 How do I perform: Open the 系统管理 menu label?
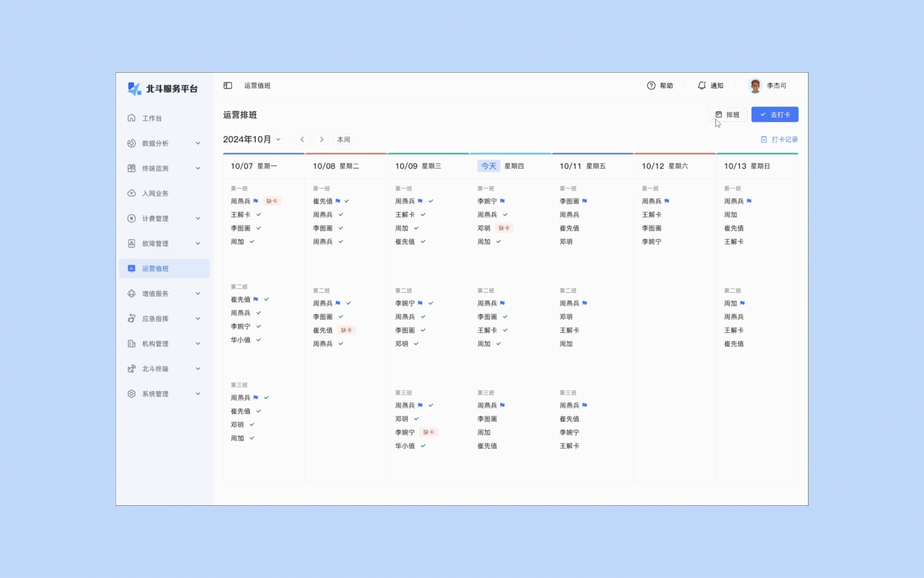pos(155,394)
